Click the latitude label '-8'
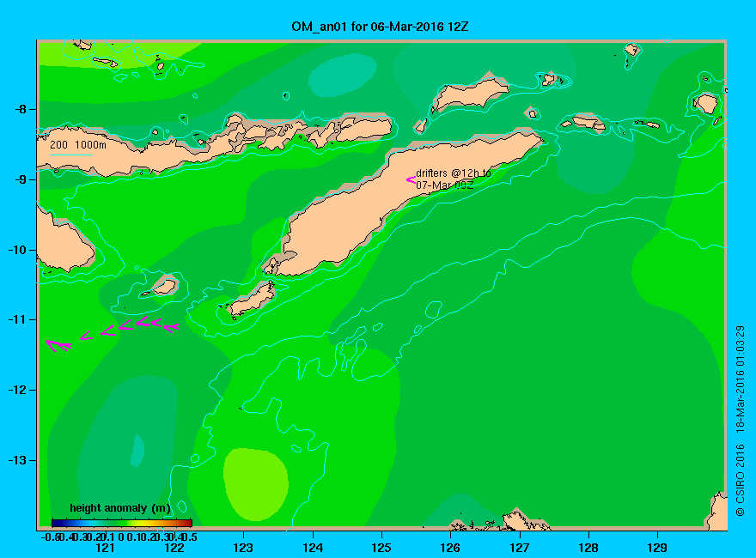The image size is (756, 558). pos(21,109)
